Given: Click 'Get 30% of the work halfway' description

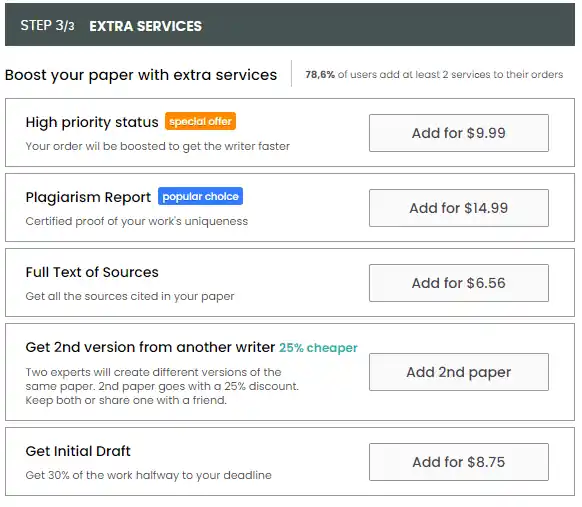Looking at the screenshot, I should [x=148, y=475].
